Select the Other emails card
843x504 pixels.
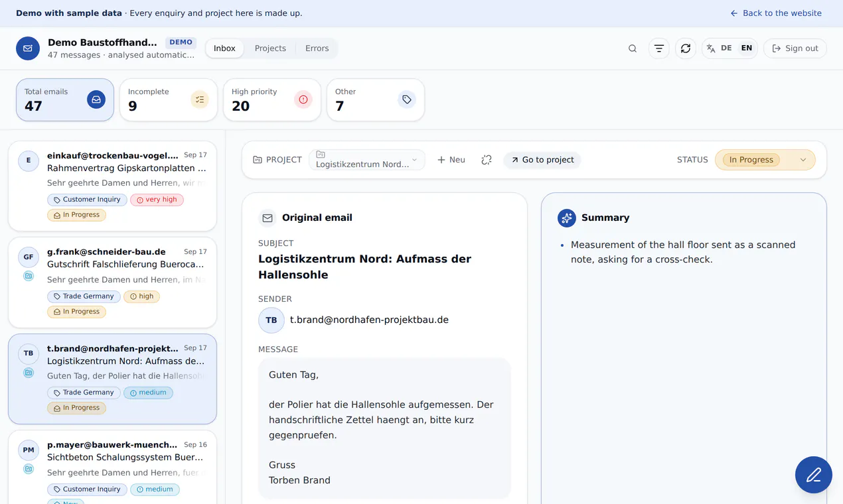pyautogui.click(x=376, y=99)
